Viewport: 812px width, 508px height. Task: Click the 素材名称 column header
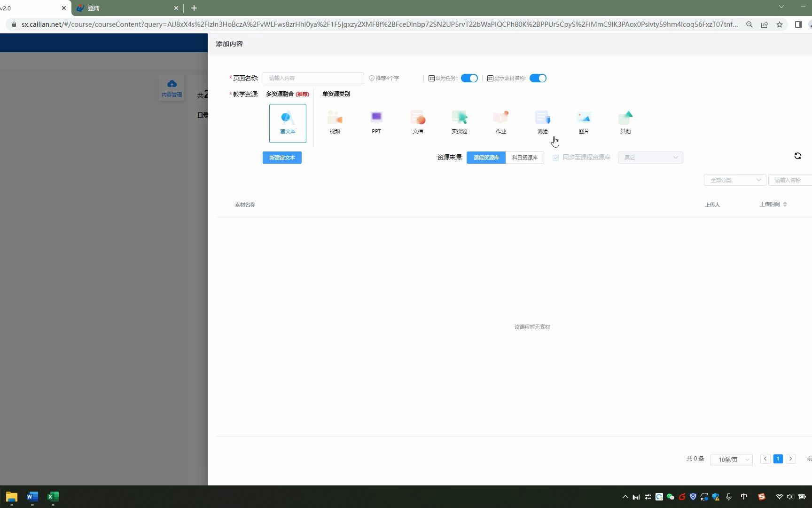click(x=245, y=205)
